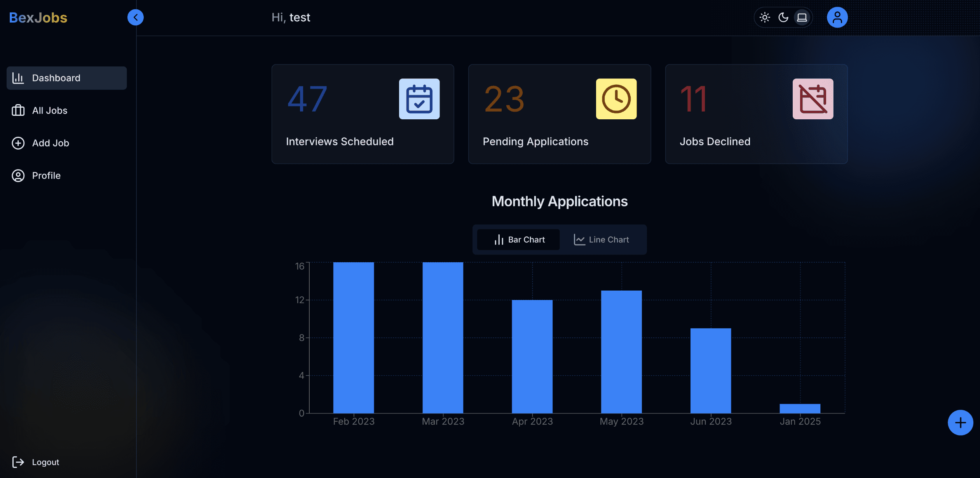Click the clock icon on Pending Applications card

click(616, 99)
